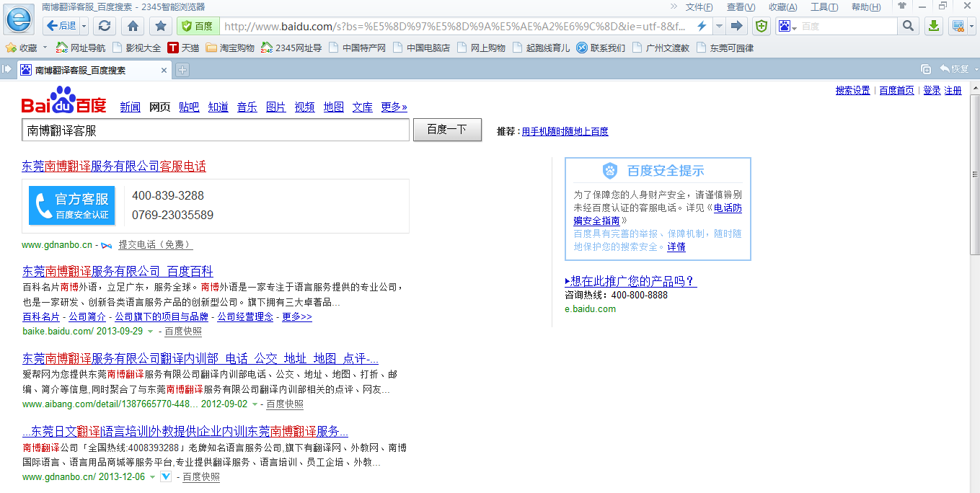Open the 淘宝购物 bookmark folder
The width and height of the screenshot is (980, 493).
click(x=230, y=48)
